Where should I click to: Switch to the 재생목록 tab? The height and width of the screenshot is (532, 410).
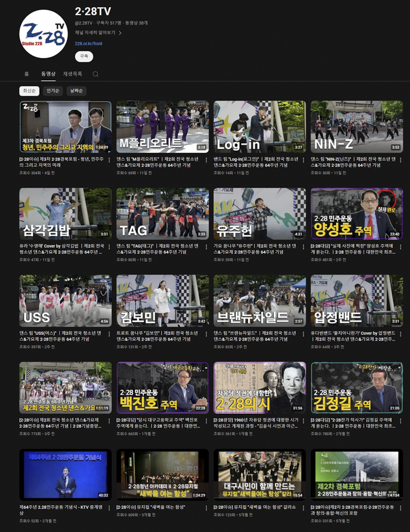click(73, 74)
